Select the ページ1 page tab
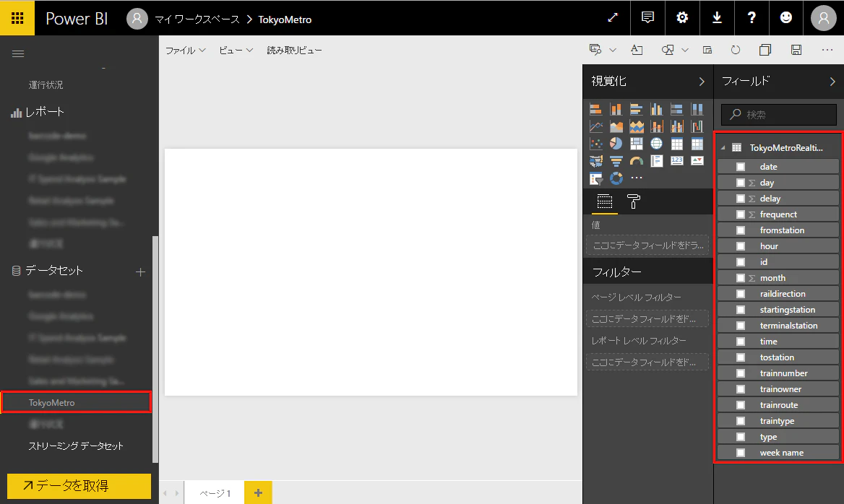 pyautogui.click(x=215, y=492)
